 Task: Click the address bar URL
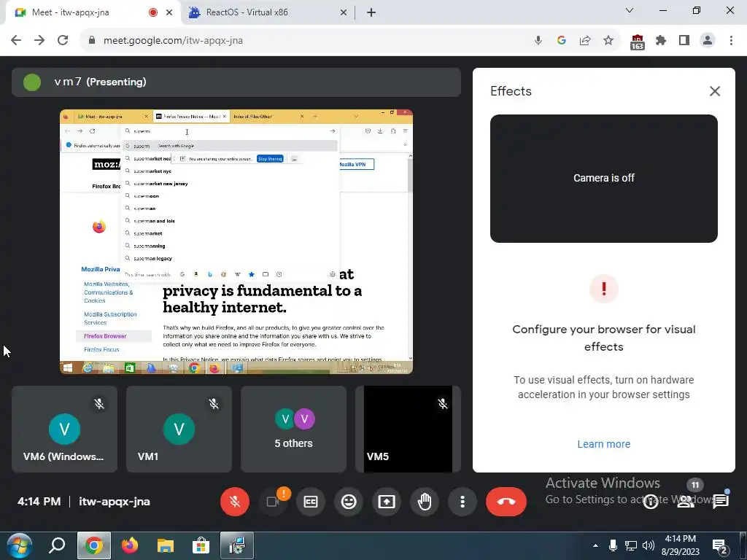coord(174,41)
